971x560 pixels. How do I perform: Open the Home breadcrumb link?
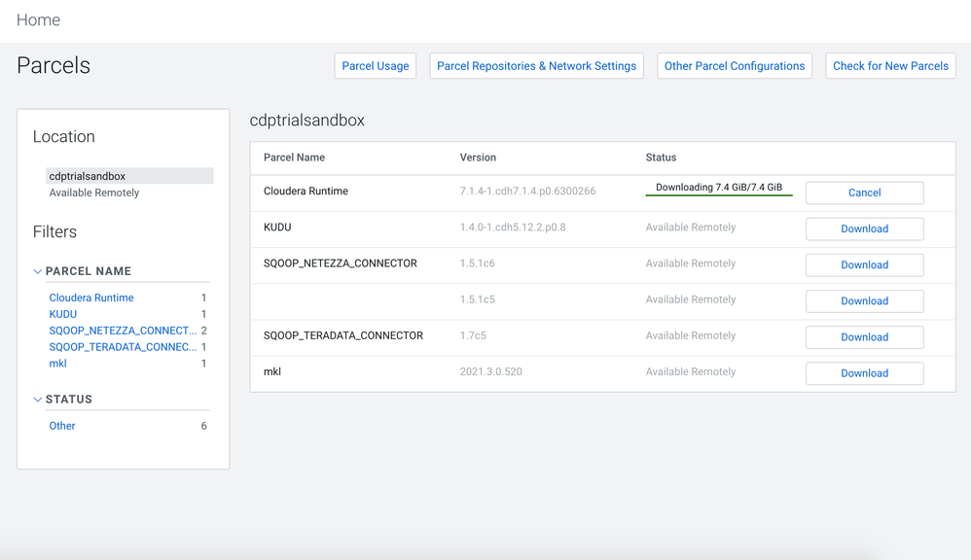click(38, 19)
